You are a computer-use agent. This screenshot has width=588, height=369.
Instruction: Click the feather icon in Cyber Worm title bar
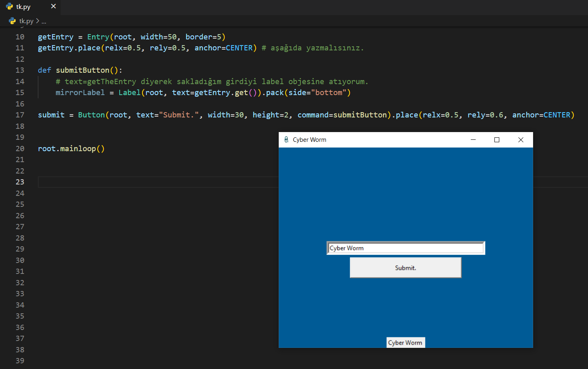click(286, 140)
